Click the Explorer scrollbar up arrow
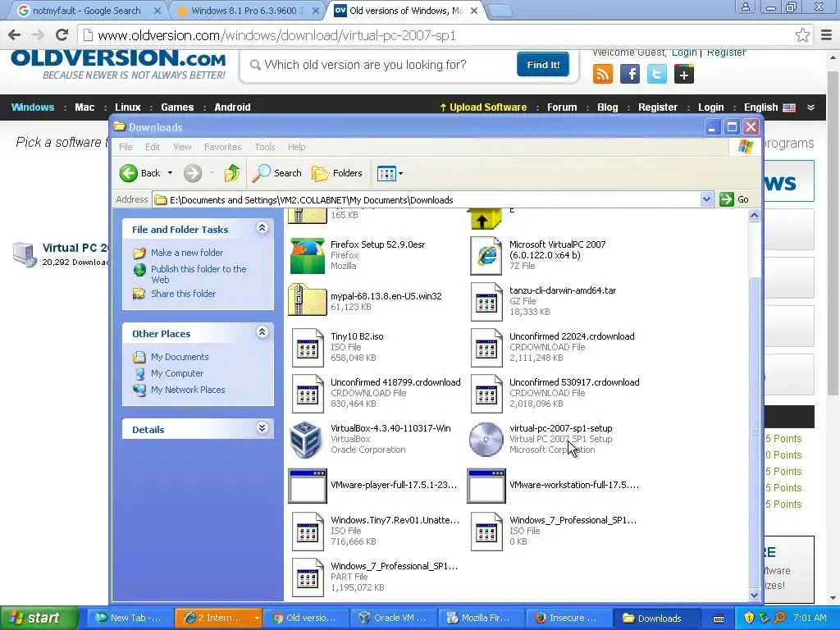This screenshot has width=840, height=630. [754, 216]
